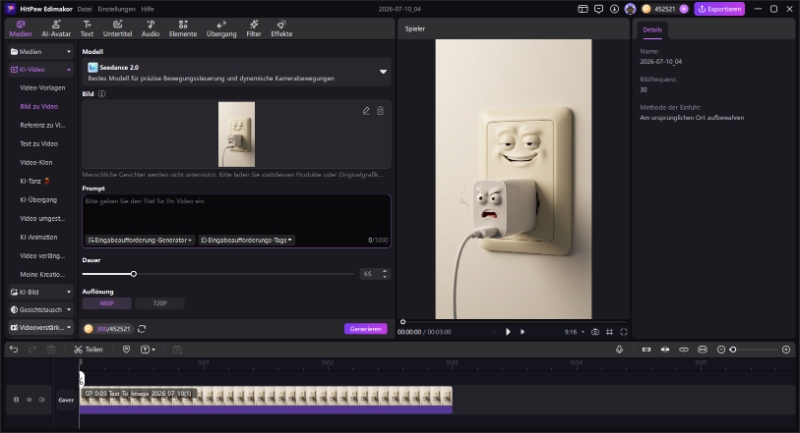Select KI-Tanz in sidebar
Screen dimensions: 800x433
click(x=35, y=181)
